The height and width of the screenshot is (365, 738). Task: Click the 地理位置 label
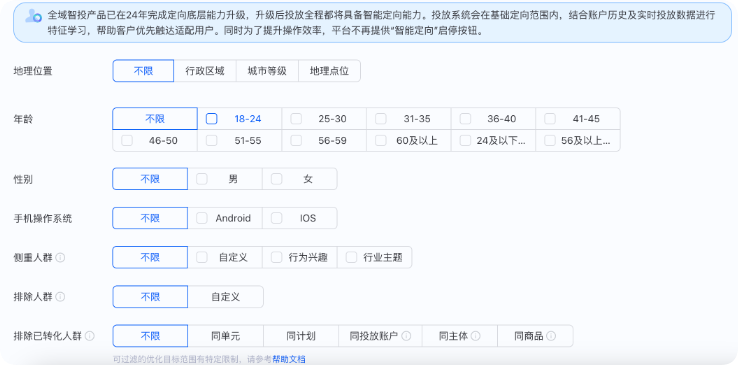(33, 71)
